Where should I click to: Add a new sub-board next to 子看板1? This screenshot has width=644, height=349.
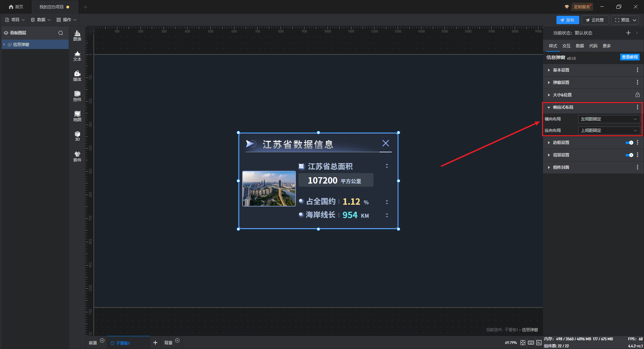[155, 343]
